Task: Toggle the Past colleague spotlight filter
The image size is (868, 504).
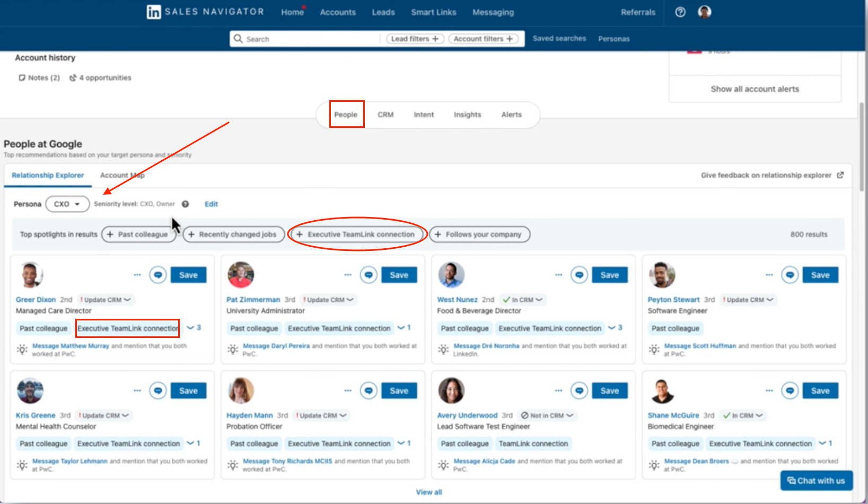Action: coord(138,234)
